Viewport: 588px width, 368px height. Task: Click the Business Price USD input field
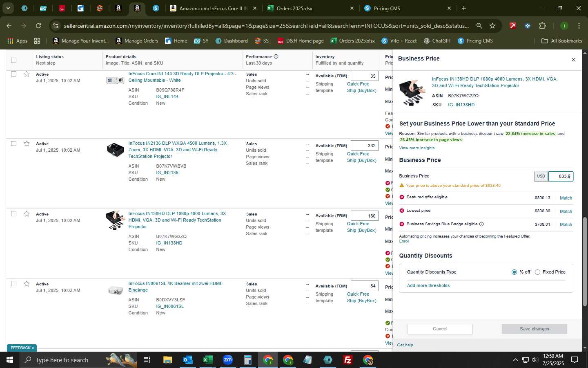click(x=560, y=176)
